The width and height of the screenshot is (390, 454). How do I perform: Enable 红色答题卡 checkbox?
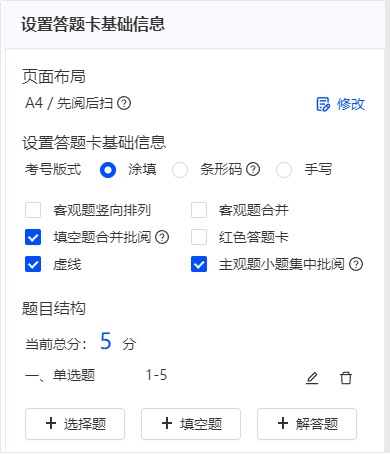coord(199,237)
